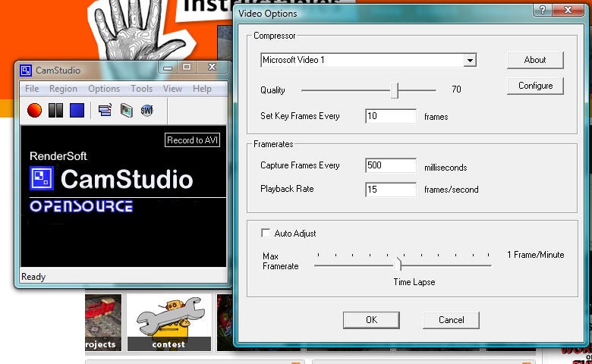Minimize the CamStudio window

pyautogui.click(x=168, y=67)
